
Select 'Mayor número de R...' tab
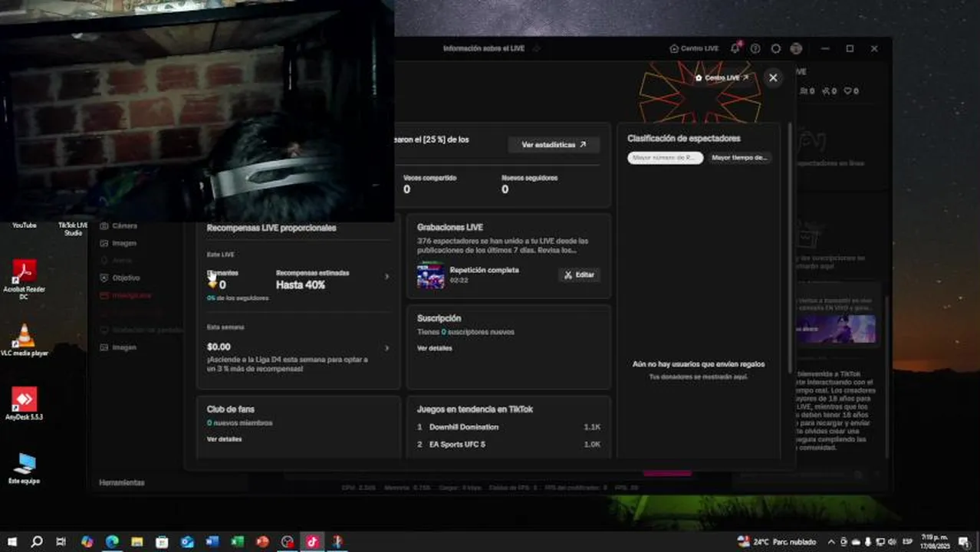coord(665,157)
